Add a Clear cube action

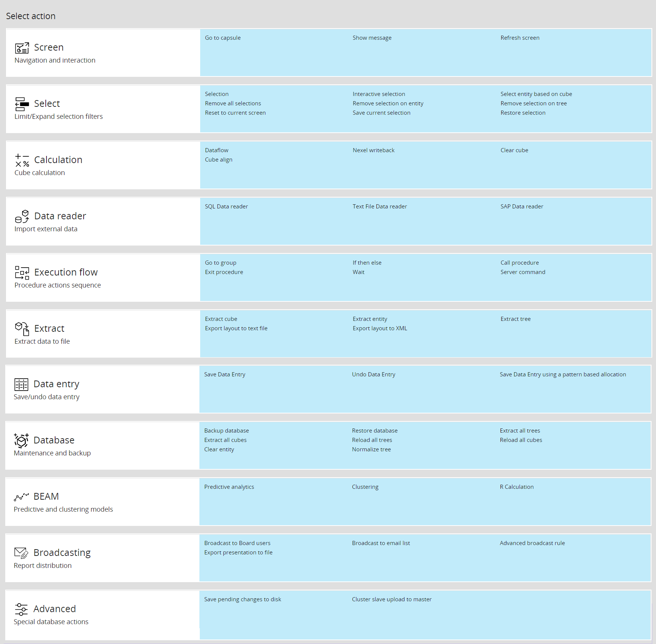(514, 150)
